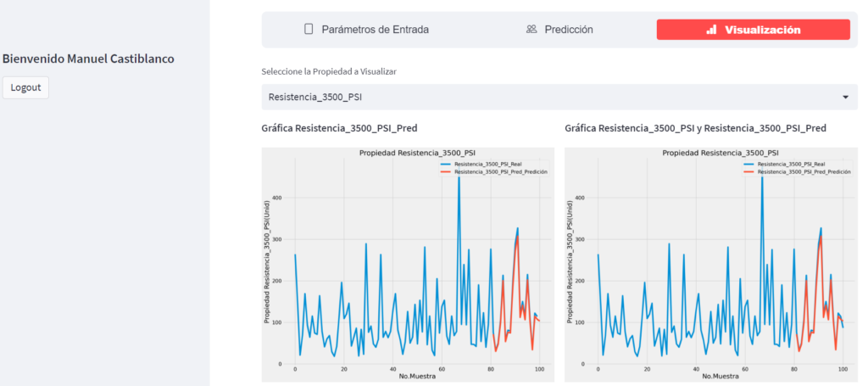868x386 pixels.
Task: Click Resistencia_3500_PSI_Pred_Predición legend entry in right chart
Action: [797, 172]
